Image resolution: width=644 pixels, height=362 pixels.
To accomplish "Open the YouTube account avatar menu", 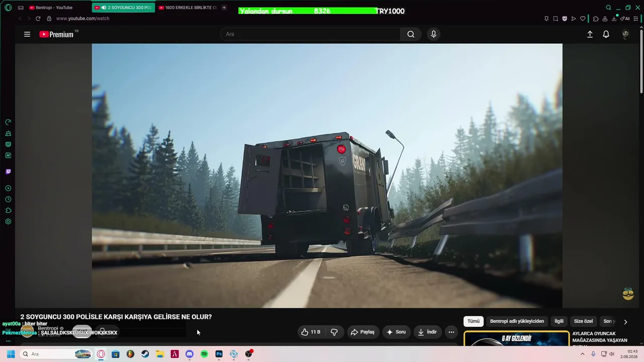I will [x=625, y=34].
